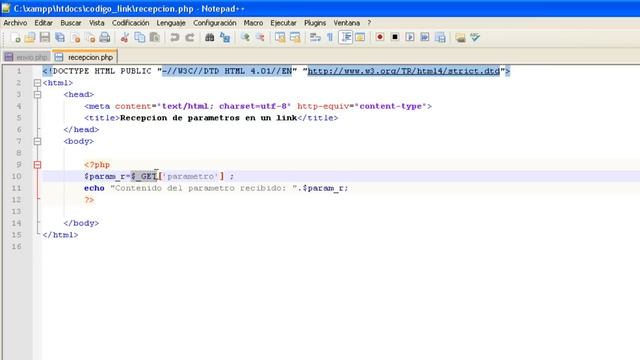
Task: Click the Save All toolbar icon
Action: pyautogui.click(x=60, y=38)
